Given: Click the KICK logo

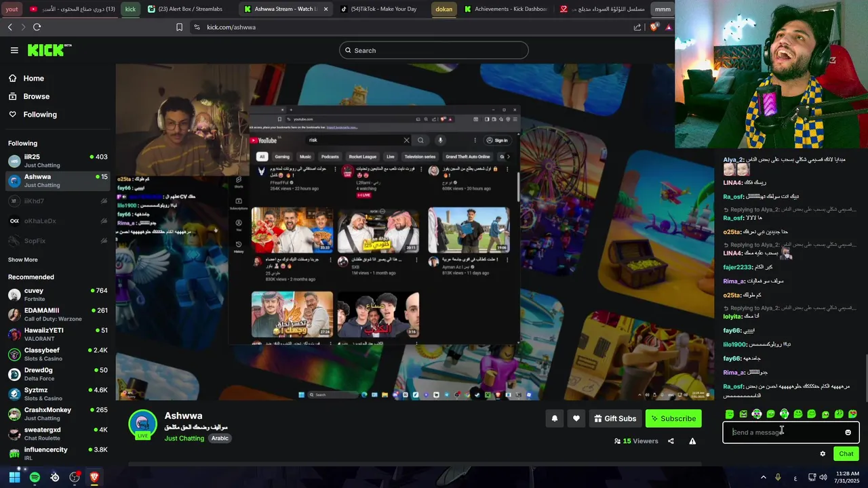Looking at the screenshot, I should coord(49,50).
